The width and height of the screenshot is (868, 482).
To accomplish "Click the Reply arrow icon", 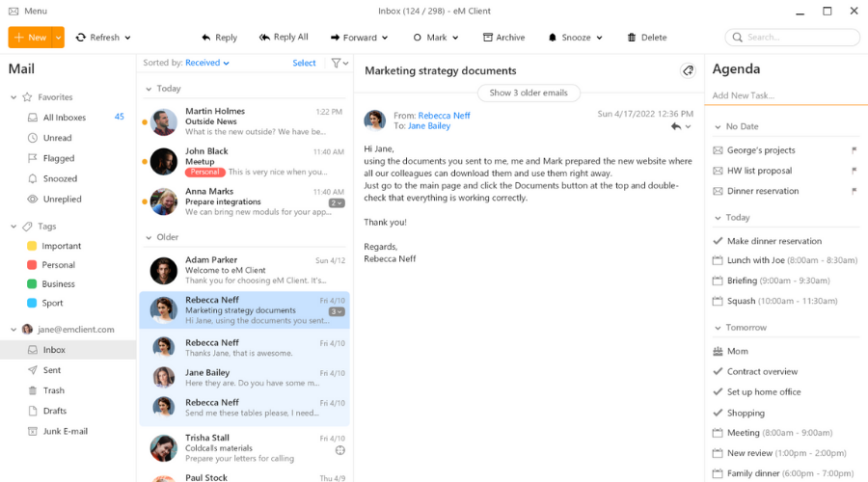I will (206, 37).
